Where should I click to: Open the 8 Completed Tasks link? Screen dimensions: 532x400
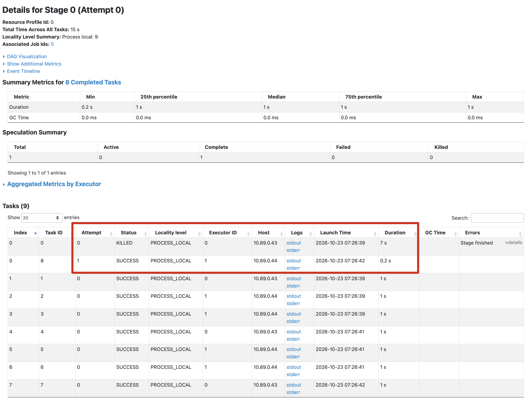click(x=93, y=82)
